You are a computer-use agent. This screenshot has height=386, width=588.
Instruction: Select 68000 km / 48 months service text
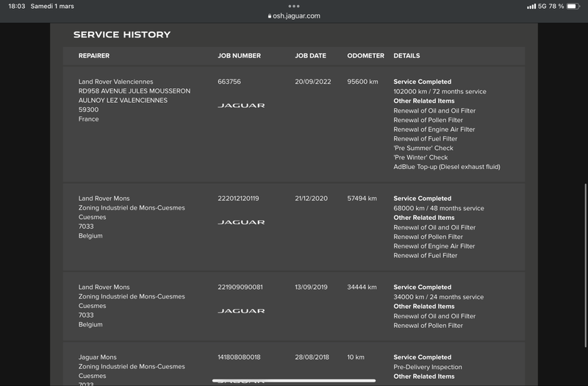tap(439, 208)
